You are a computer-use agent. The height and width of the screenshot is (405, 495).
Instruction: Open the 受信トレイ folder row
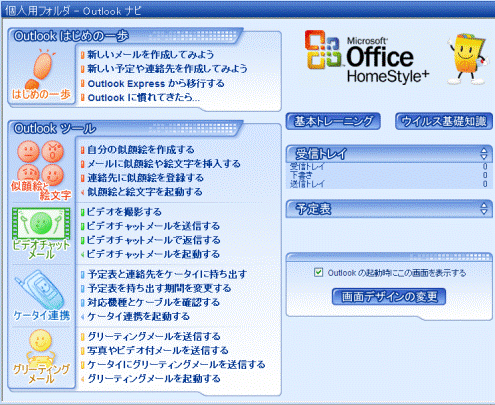tap(389, 166)
